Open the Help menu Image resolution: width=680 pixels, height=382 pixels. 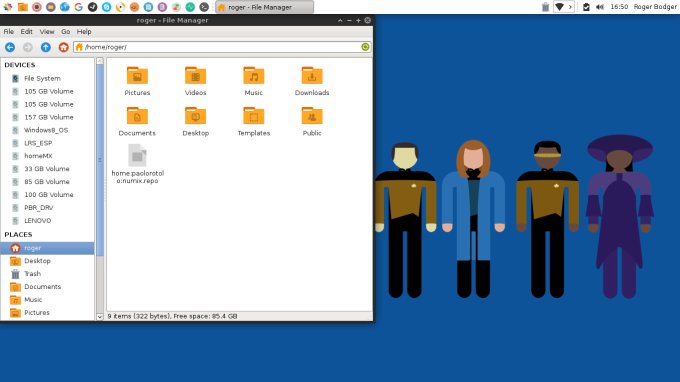pyautogui.click(x=84, y=32)
